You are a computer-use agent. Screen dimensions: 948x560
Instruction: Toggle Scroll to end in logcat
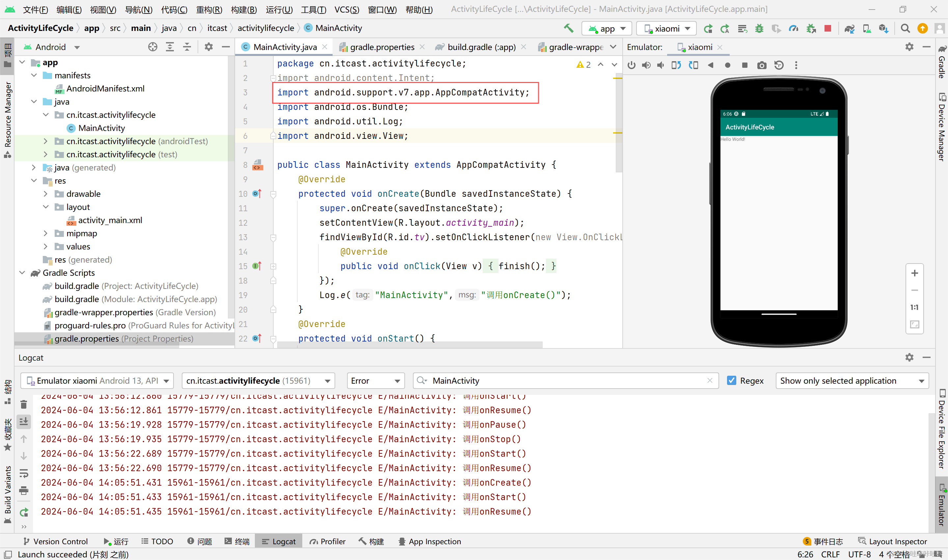click(x=24, y=421)
